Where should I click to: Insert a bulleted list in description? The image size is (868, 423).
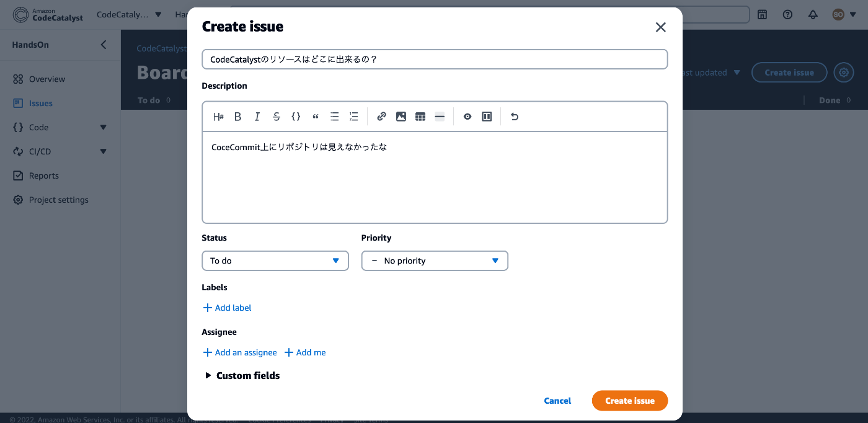[335, 117]
